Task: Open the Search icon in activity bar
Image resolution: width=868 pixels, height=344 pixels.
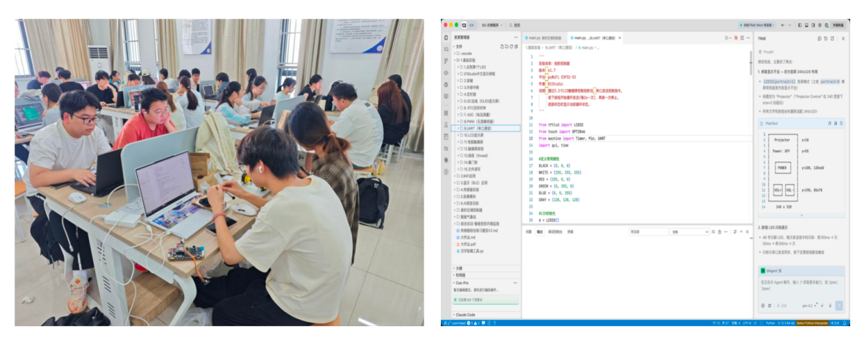Action: tap(446, 49)
